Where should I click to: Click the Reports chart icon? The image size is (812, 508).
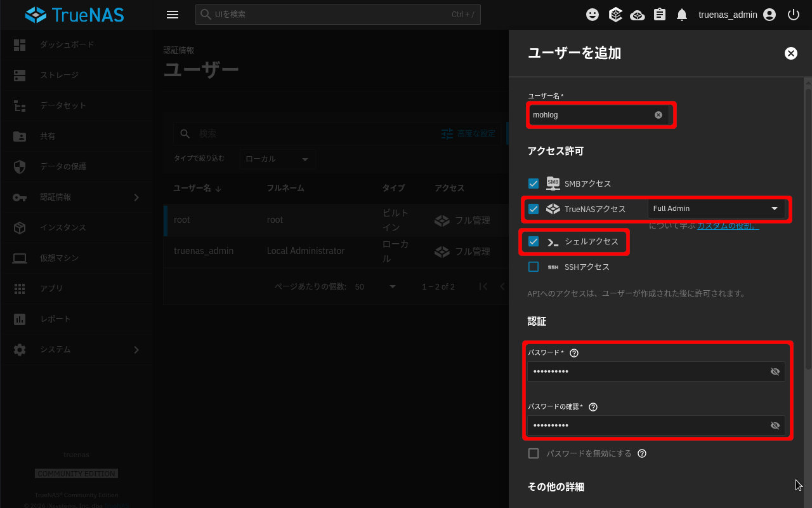coord(20,319)
